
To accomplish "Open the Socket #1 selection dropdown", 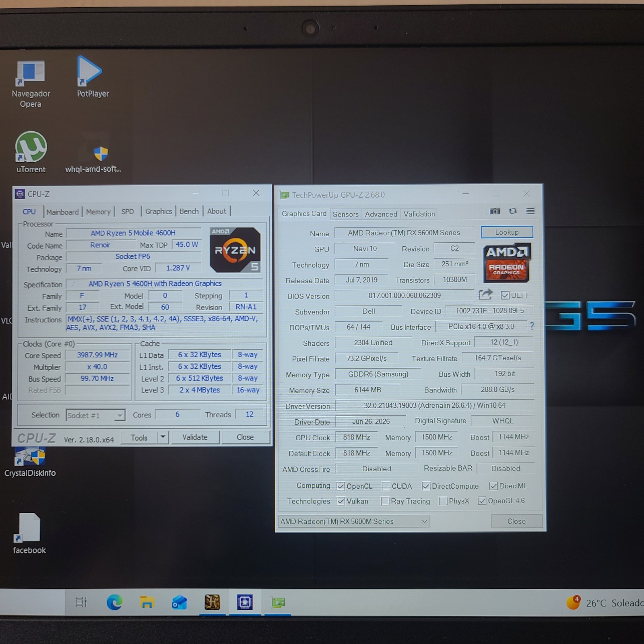I will pos(95,415).
